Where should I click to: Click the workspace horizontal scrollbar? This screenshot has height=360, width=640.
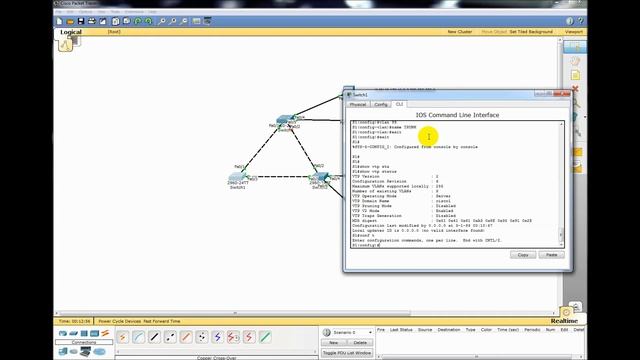tap(235, 313)
